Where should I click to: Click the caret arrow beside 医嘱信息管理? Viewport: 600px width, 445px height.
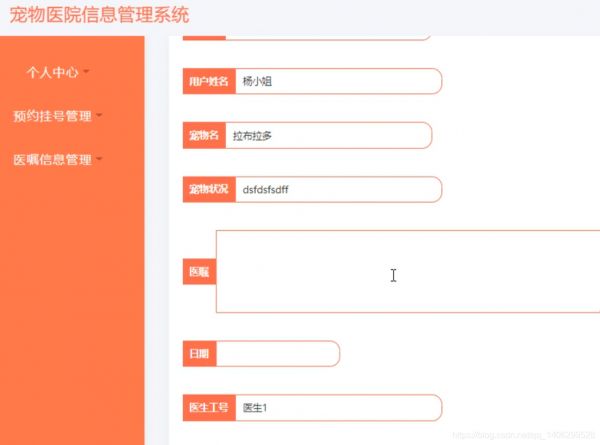click(99, 158)
